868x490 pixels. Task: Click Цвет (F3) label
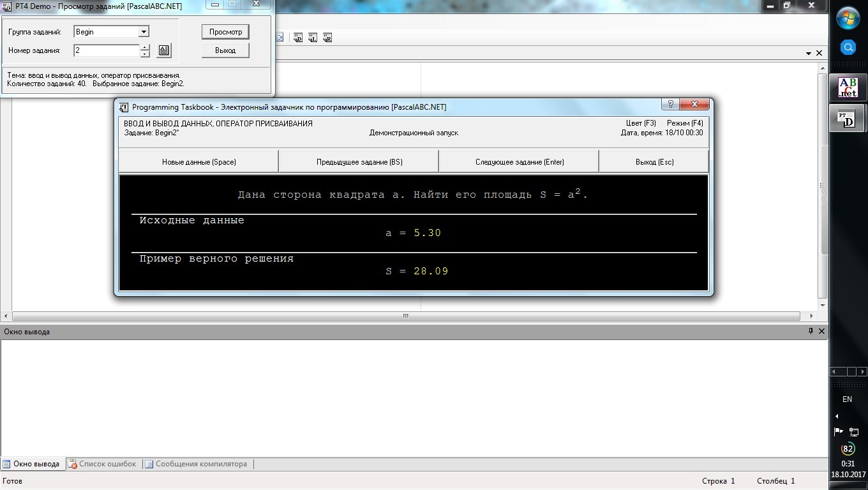(x=641, y=123)
